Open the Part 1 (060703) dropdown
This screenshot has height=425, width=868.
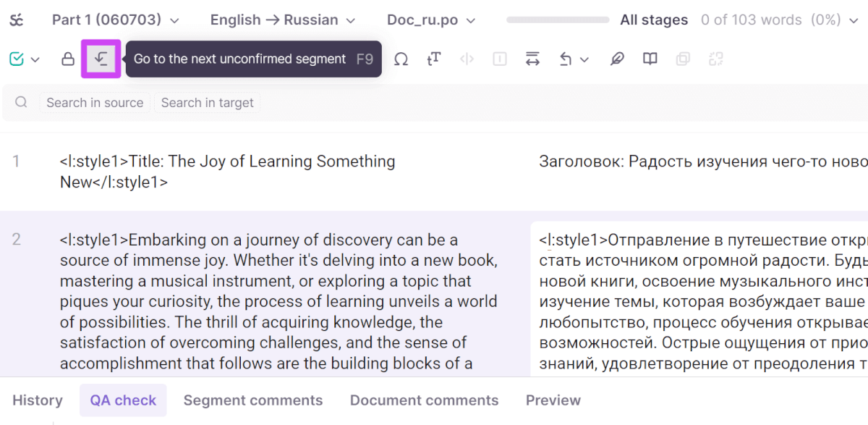pyautogui.click(x=115, y=20)
